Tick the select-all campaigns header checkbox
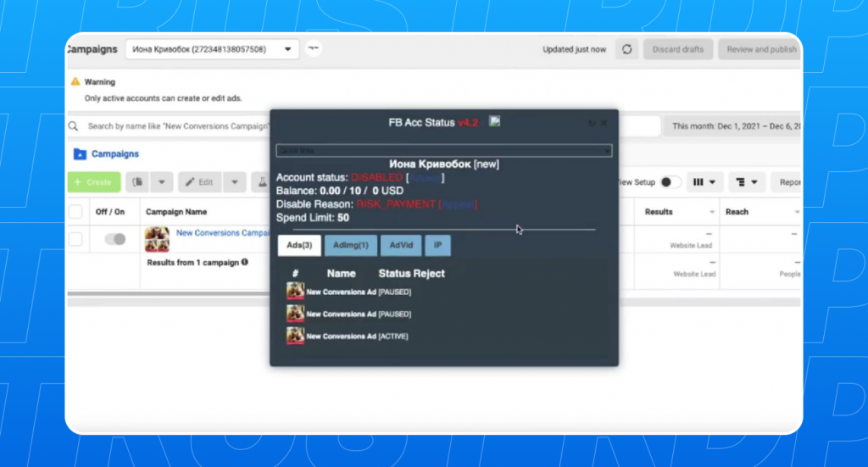The height and width of the screenshot is (467, 868). coord(75,212)
